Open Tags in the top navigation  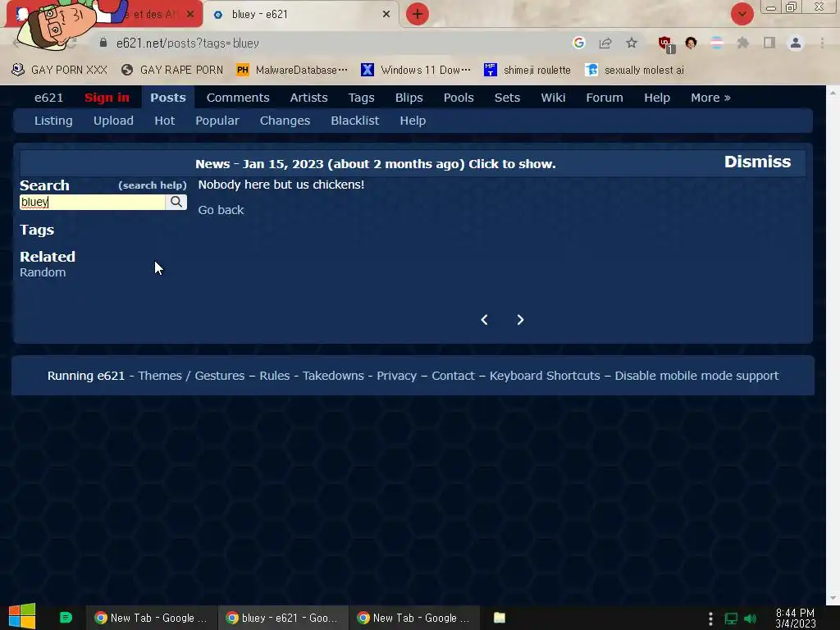tap(361, 98)
